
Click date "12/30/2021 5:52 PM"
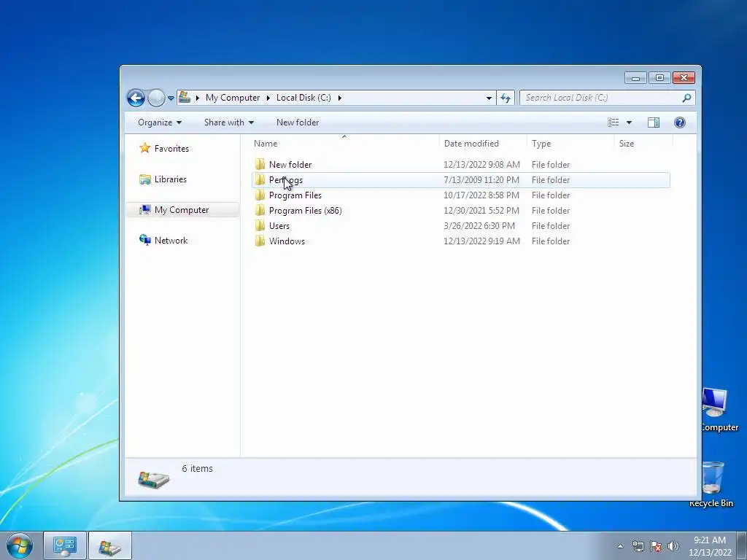[481, 211]
